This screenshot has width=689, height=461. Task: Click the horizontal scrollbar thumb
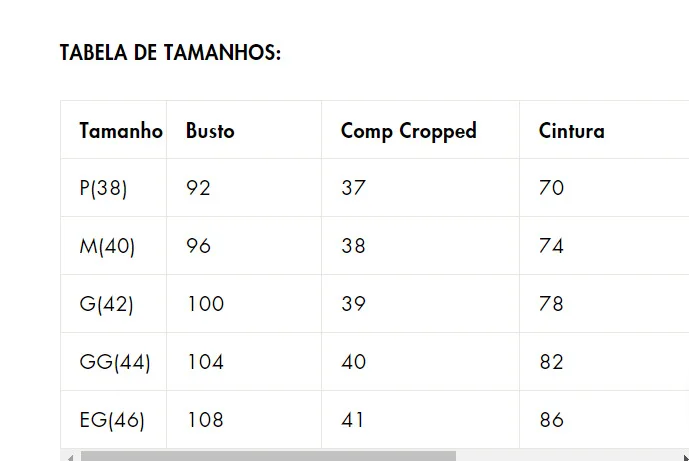[268, 456]
